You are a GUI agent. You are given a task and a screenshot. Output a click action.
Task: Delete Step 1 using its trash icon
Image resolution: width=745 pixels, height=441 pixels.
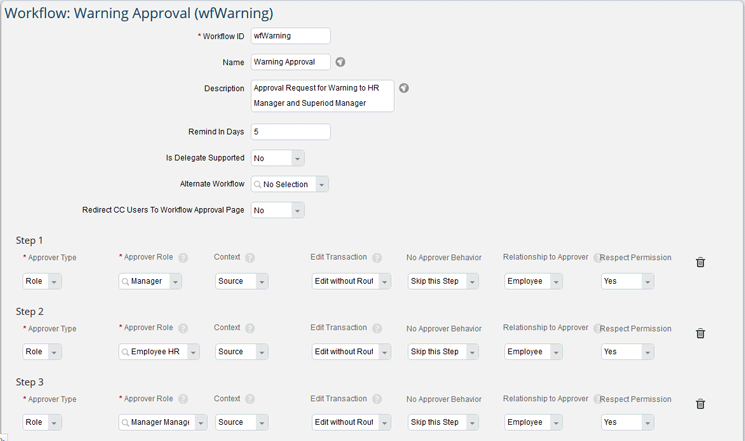point(700,262)
